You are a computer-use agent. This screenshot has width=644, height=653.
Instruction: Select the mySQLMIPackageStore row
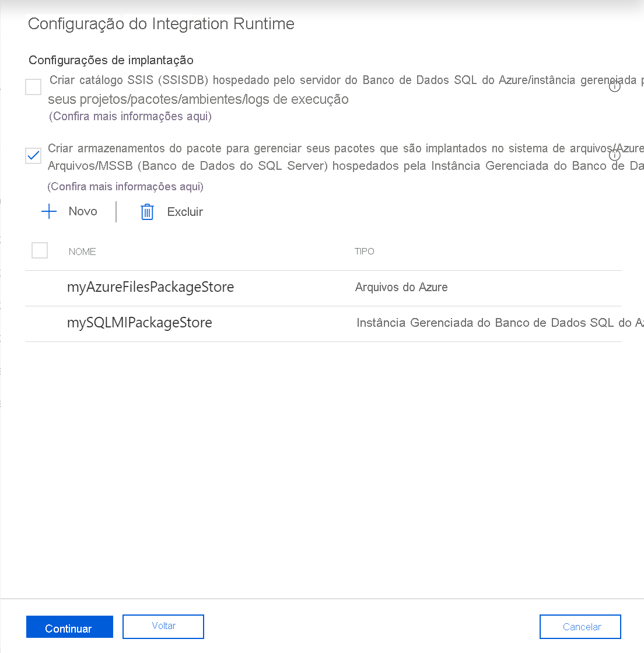click(x=140, y=323)
